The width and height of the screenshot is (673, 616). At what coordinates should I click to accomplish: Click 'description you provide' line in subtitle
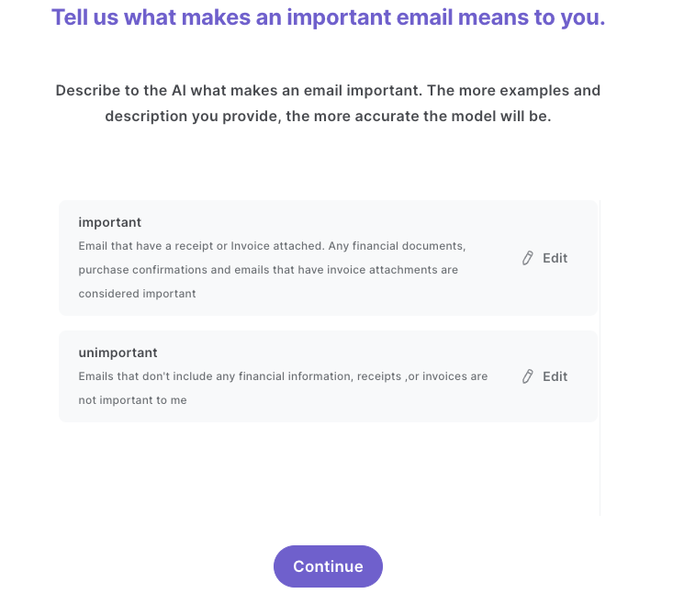[328, 117]
